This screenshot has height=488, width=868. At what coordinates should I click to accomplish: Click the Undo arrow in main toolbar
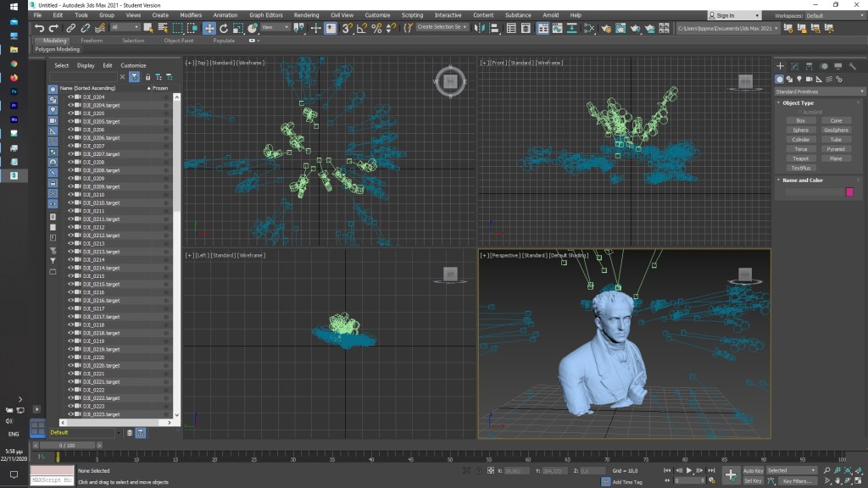(x=39, y=28)
